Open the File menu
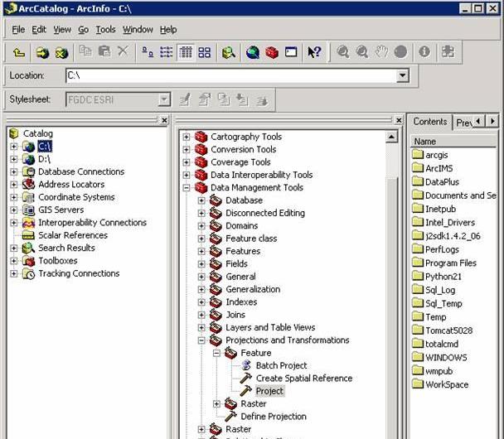This screenshot has height=439, width=504. (x=18, y=30)
